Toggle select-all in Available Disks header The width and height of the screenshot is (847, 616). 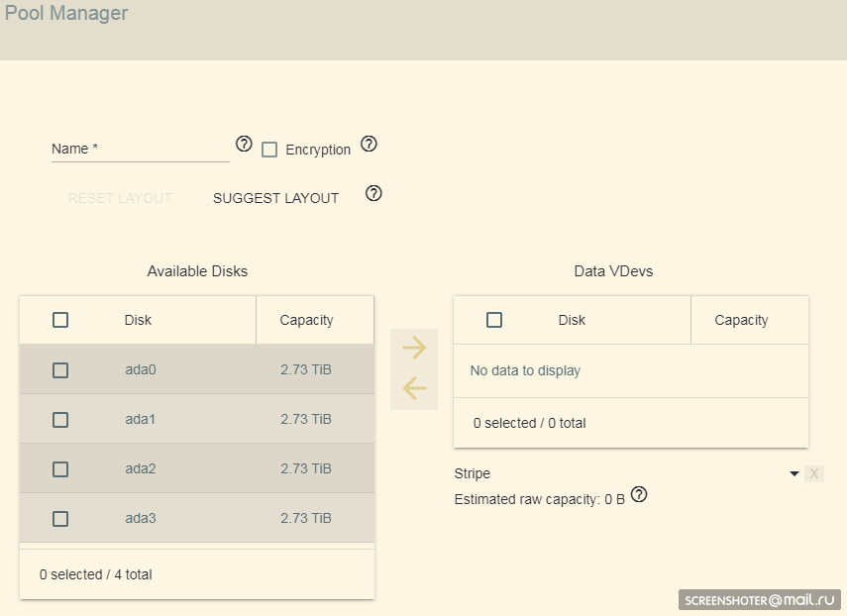click(60, 320)
